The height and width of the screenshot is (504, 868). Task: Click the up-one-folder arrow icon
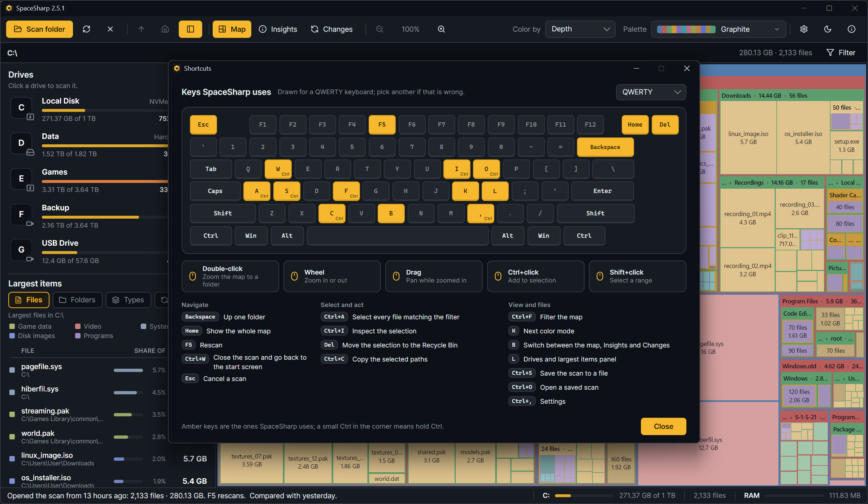141,29
